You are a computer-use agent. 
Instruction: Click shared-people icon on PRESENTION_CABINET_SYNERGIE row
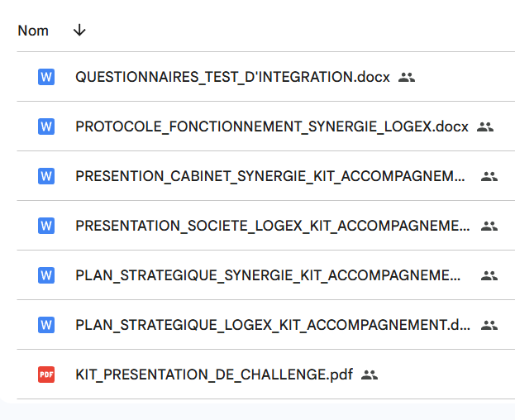pos(489,176)
